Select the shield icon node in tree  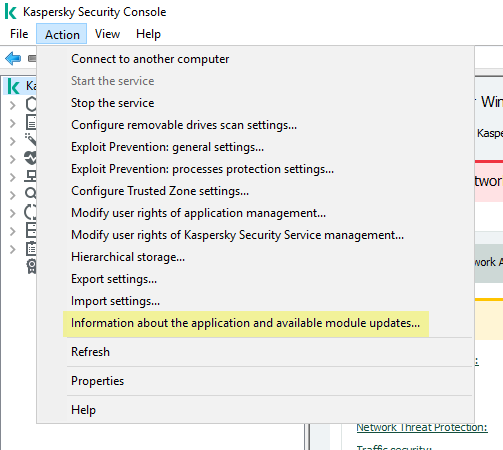[x=32, y=104]
